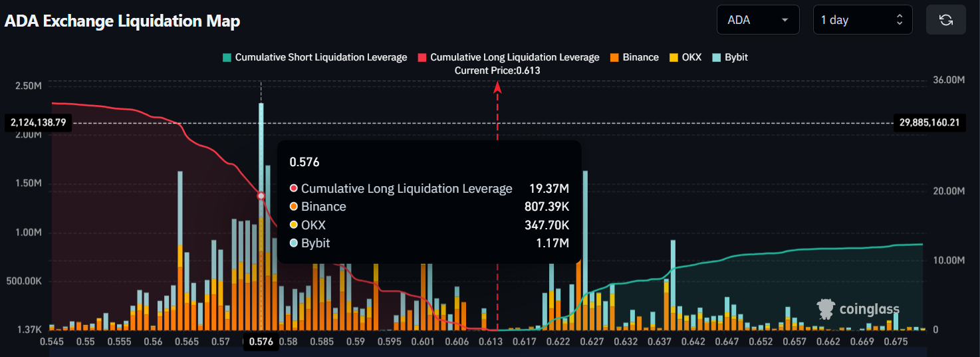Toggle the Binance legend series
Image resolution: width=980 pixels, height=357 pixels.
[634, 57]
